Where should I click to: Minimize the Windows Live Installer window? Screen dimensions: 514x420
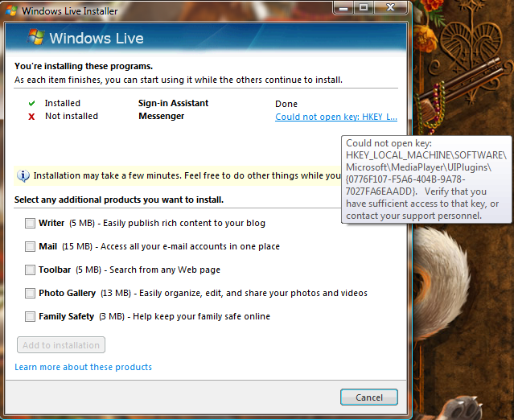tap(343, 7)
